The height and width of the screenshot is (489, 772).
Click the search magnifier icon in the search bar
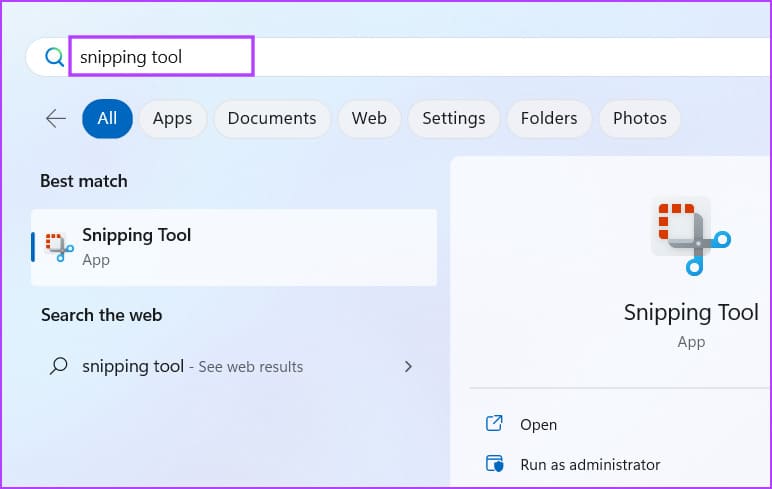(54, 57)
